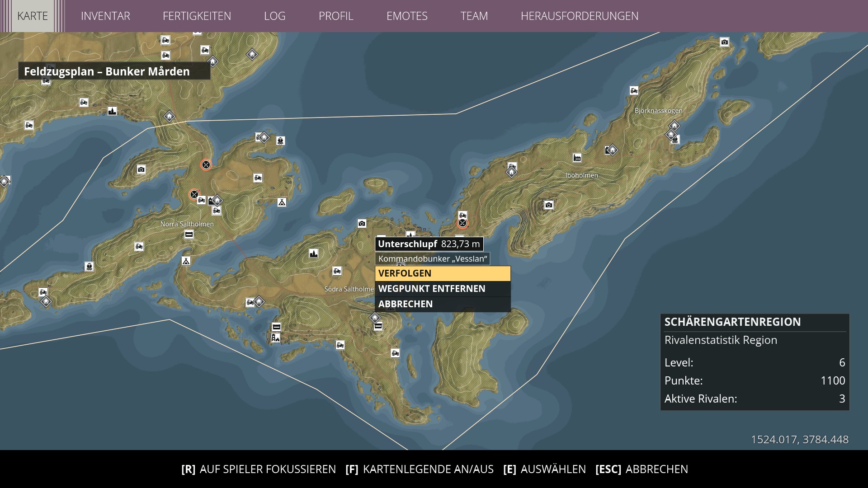
Task: Choose ABBRECHEN in the waypoint context menu
Action: 443,304
